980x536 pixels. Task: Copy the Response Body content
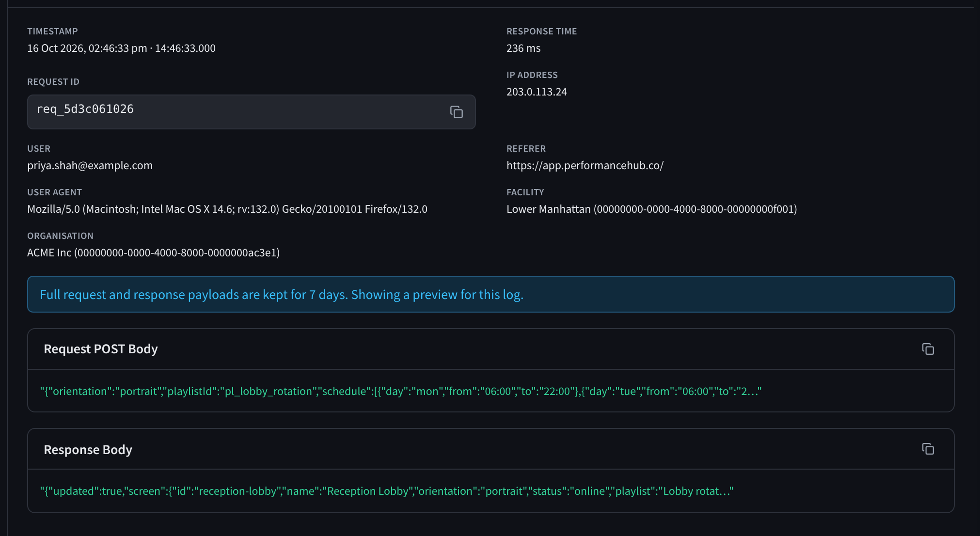tap(928, 449)
